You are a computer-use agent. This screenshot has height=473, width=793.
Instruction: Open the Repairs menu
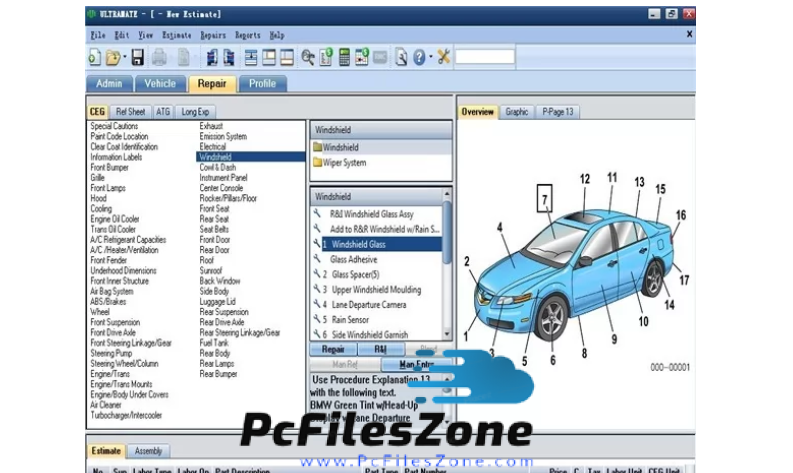pos(213,35)
